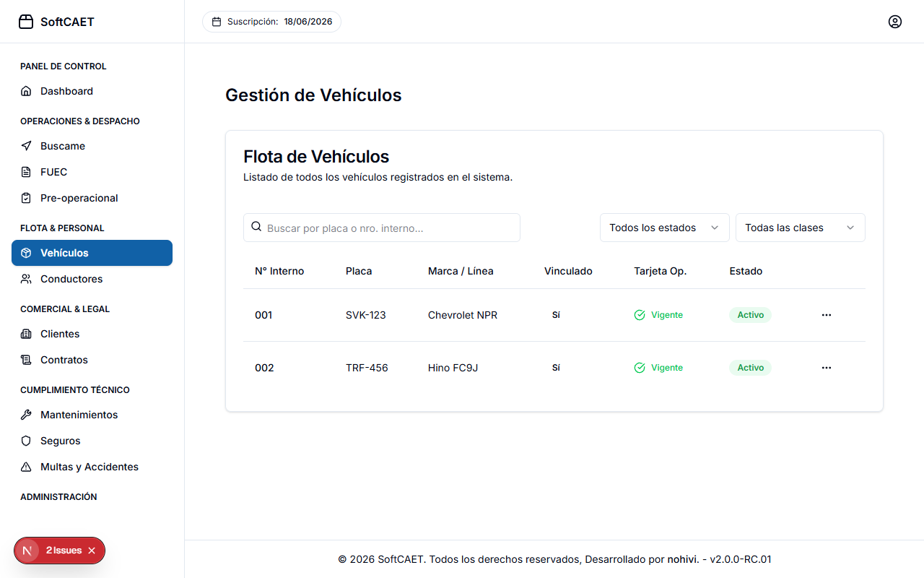This screenshot has height=578, width=924.
Task: Click the plate SVK-123 cell
Action: [x=366, y=315]
